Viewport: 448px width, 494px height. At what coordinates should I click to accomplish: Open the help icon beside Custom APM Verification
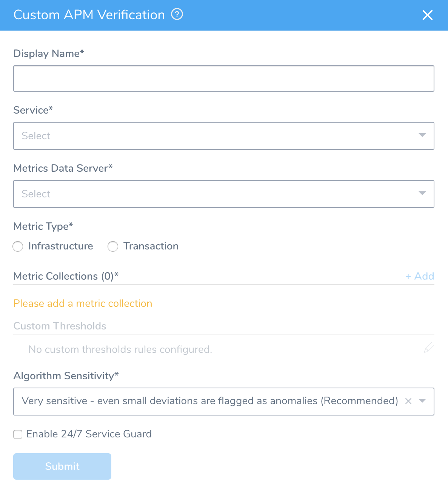click(x=177, y=14)
